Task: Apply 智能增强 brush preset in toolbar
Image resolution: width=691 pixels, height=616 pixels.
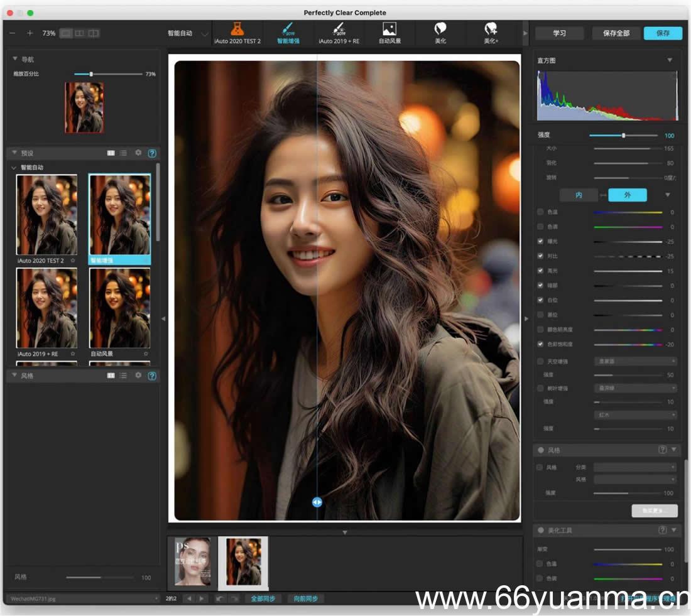Action: point(288,33)
